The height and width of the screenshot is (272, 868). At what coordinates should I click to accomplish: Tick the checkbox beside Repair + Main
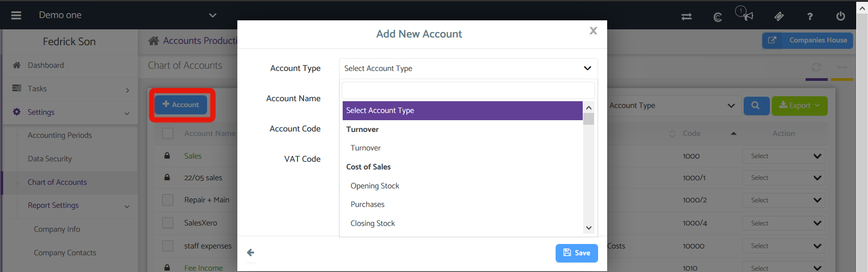[x=168, y=200]
